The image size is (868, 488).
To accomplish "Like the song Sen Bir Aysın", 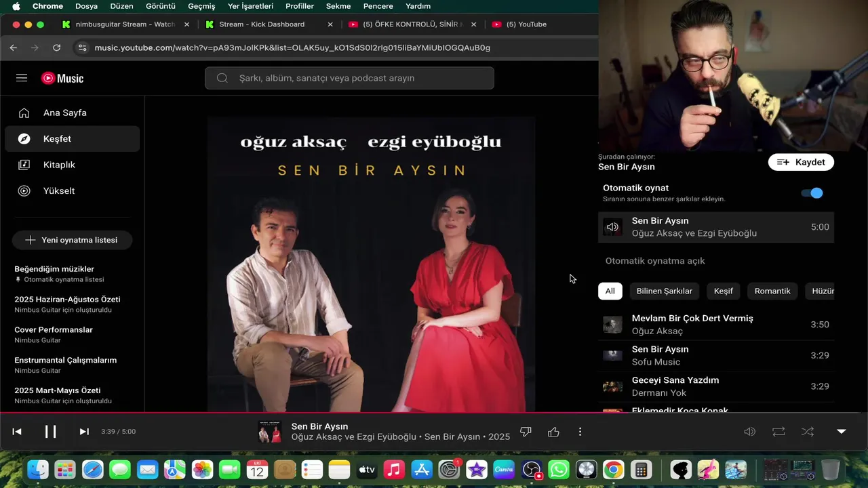I will [553, 432].
